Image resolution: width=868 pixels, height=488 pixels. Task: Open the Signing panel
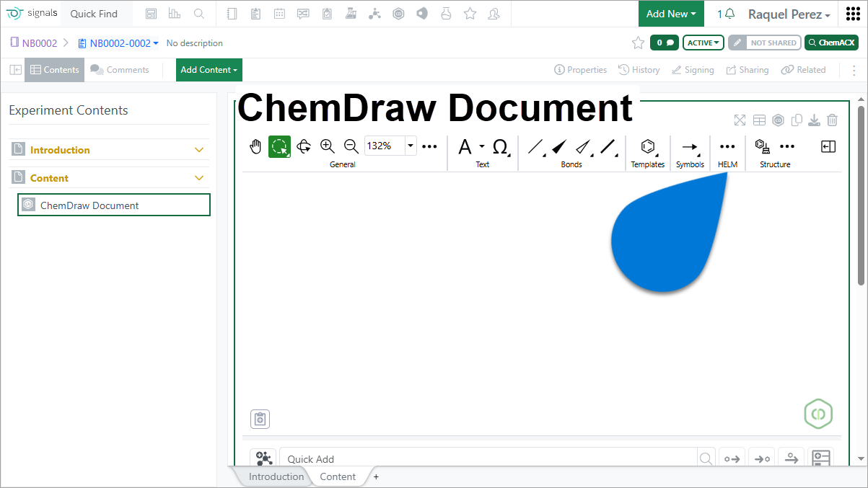693,70
